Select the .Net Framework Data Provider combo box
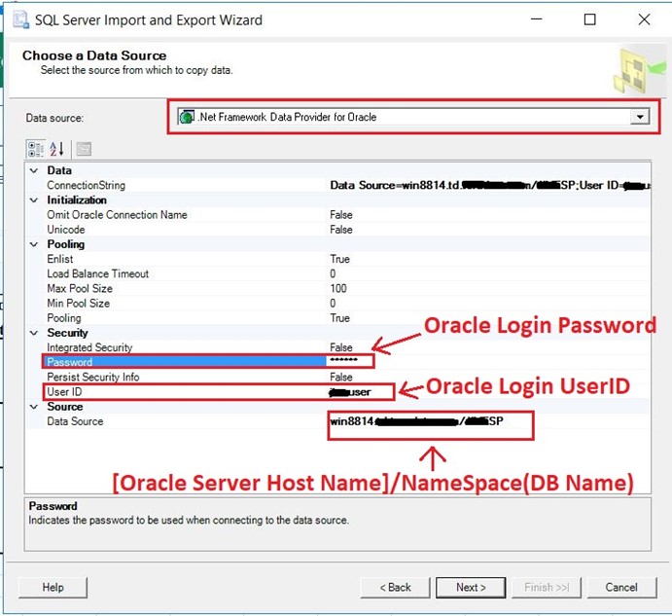This screenshot has width=672, height=616. 413,117
